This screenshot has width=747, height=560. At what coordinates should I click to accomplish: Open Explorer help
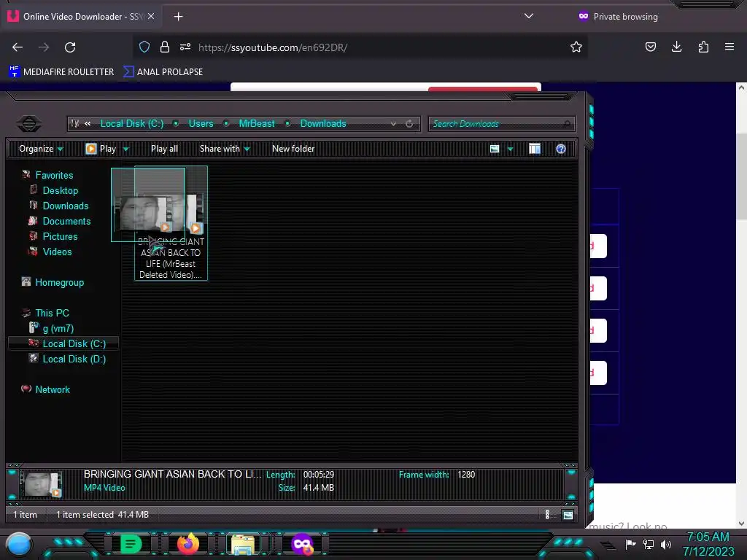pyautogui.click(x=561, y=149)
